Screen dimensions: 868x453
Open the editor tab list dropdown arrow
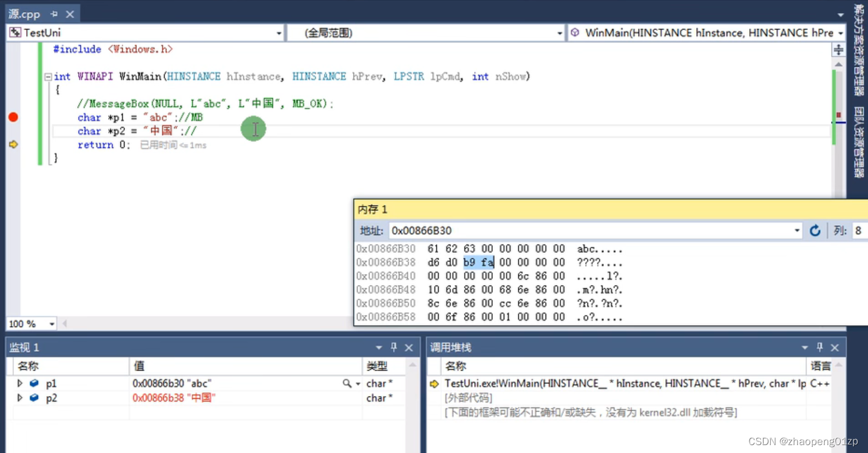coord(841,15)
